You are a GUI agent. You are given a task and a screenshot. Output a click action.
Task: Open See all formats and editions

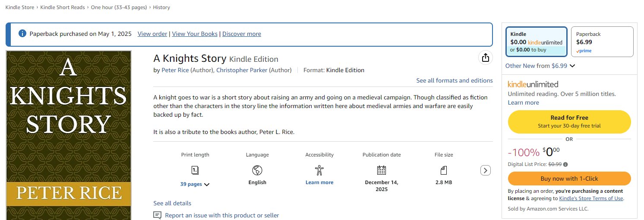click(454, 80)
